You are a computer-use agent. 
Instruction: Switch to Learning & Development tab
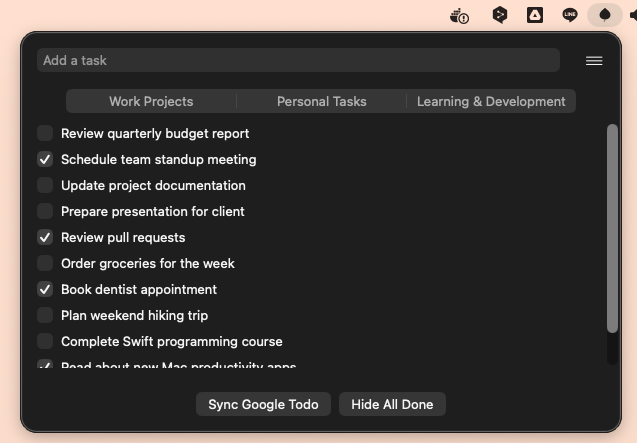pos(491,101)
